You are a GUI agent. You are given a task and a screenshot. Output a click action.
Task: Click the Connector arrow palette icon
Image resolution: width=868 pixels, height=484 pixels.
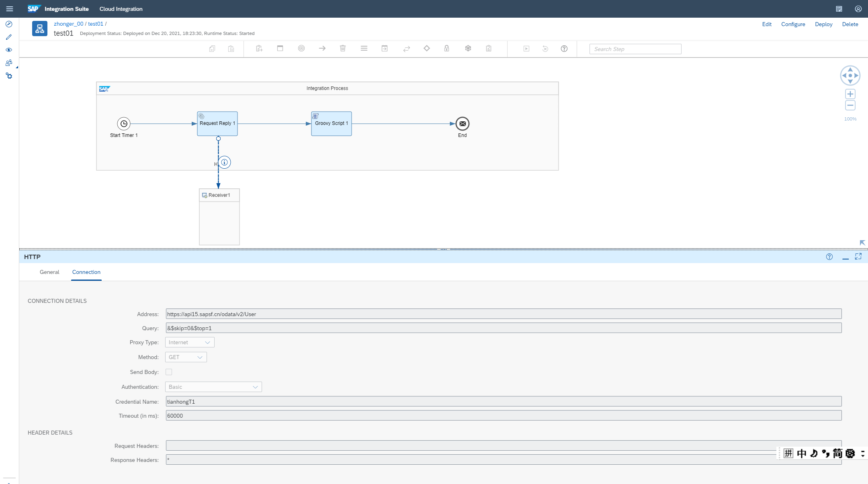coord(322,49)
